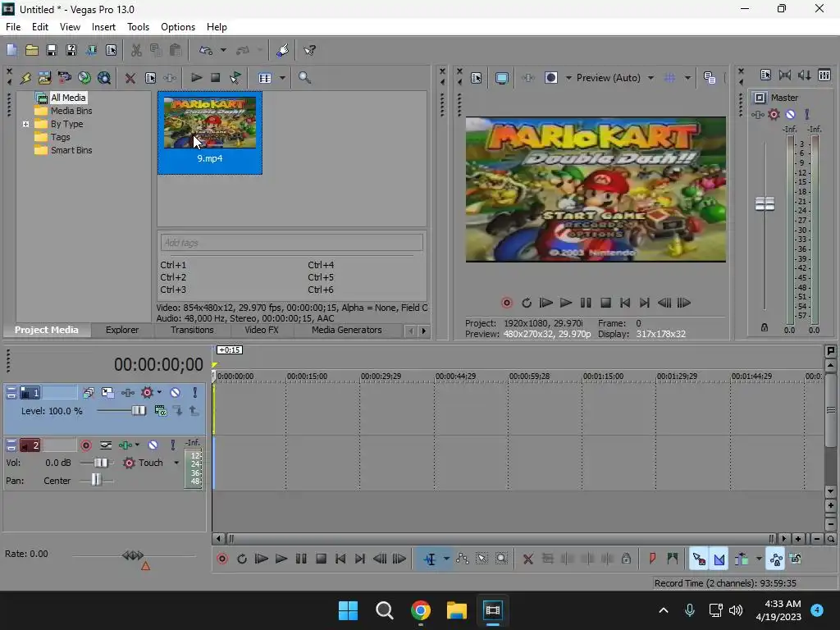Open the Options menu

point(178,27)
